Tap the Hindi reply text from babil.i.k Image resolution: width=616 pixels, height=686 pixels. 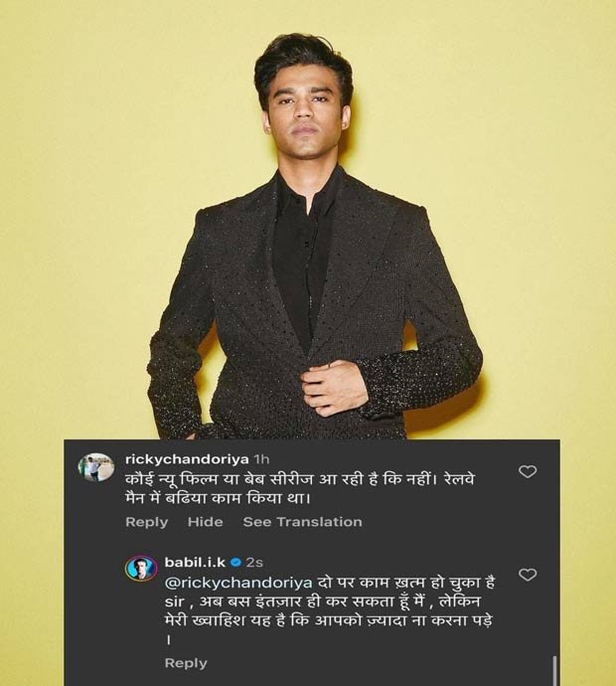click(x=330, y=610)
